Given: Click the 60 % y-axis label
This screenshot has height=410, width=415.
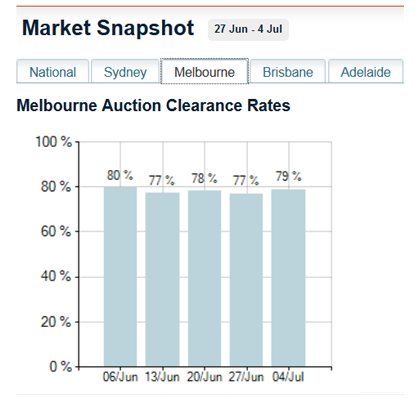Looking at the screenshot, I should click(x=56, y=231).
